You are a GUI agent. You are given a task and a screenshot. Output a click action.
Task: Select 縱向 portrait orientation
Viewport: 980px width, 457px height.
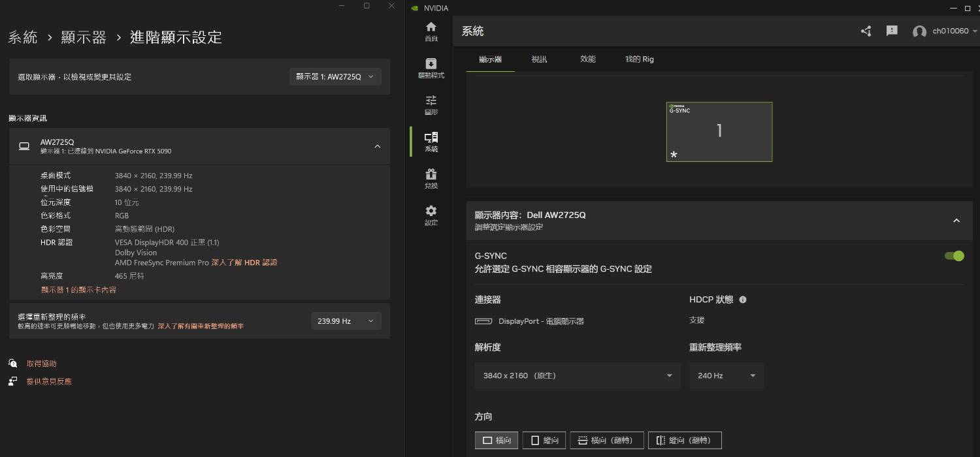pos(544,441)
